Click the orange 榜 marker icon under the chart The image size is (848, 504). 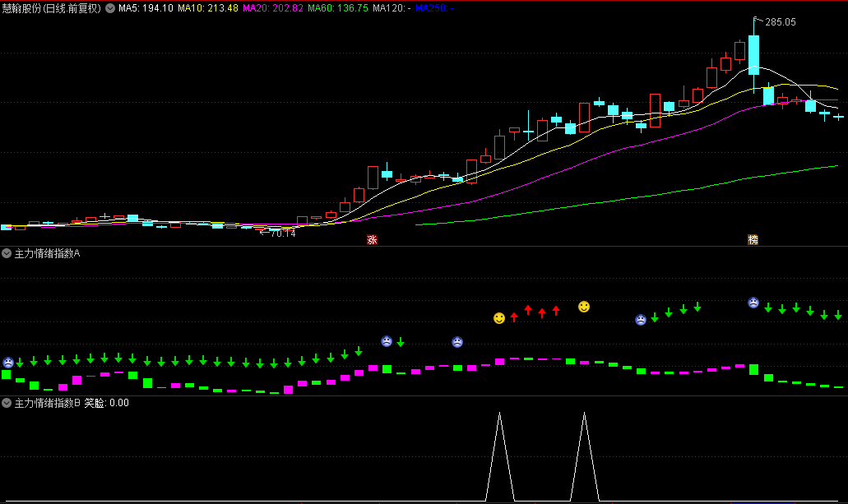point(753,239)
